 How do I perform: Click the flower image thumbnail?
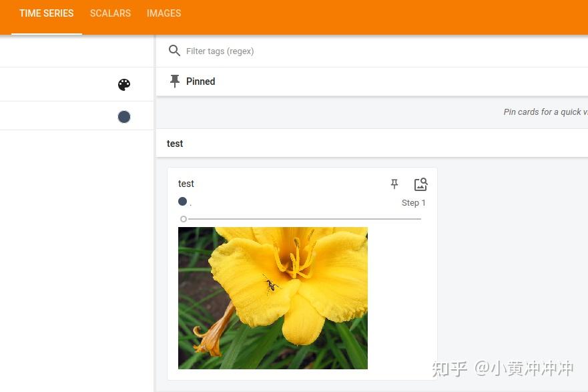(272, 298)
